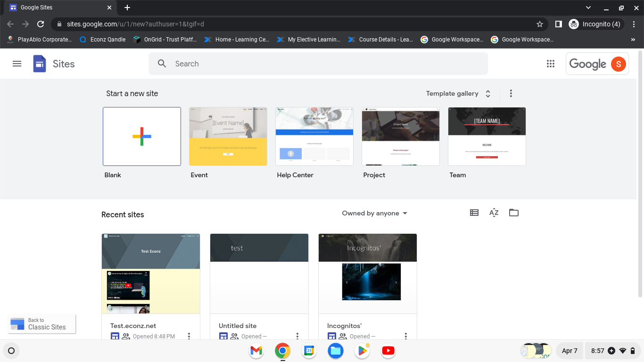Click the ChromeOS launcher button
Screen dimensions: 644x362
click(11, 351)
